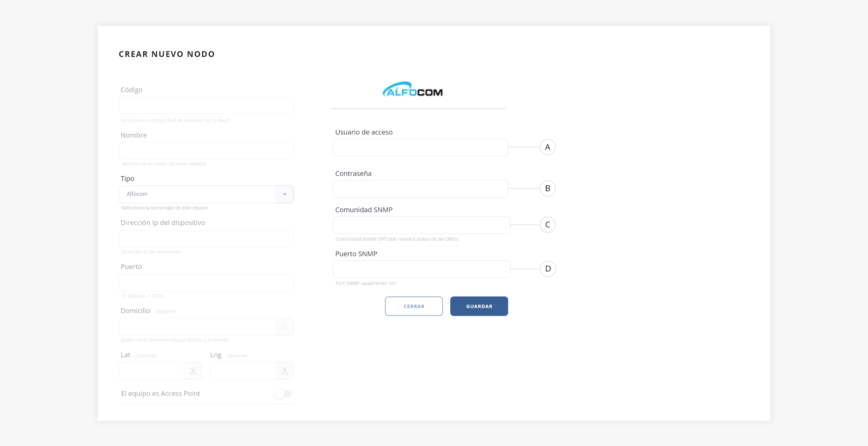Open the Tipo dropdown arrow
The image size is (868, 446).
click(284, 194)
